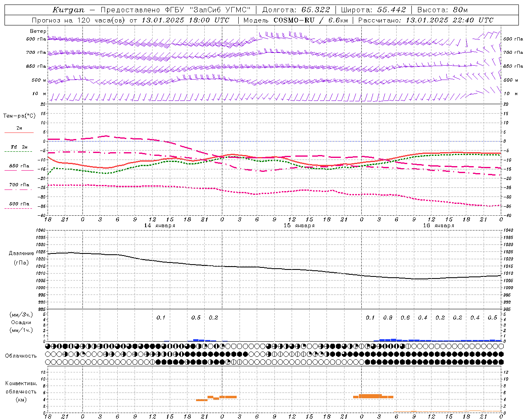This screenshot has width=525, height=420.
Task: Click the '16 января' date label
Action: [x=438, y=225]
